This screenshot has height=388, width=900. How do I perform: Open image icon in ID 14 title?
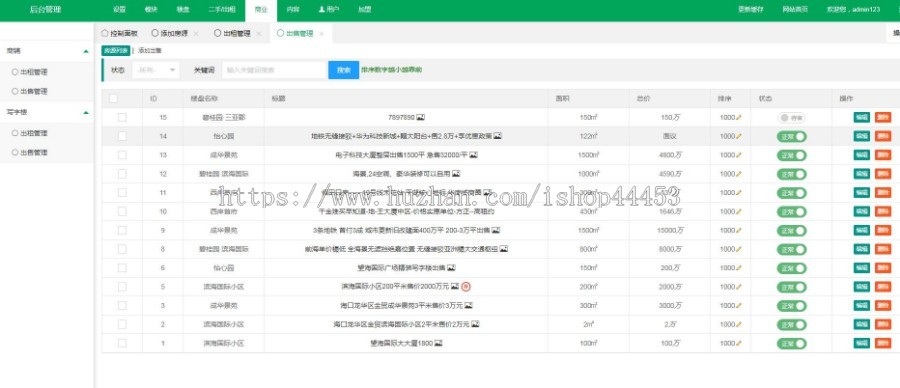(x=498, y=136)
